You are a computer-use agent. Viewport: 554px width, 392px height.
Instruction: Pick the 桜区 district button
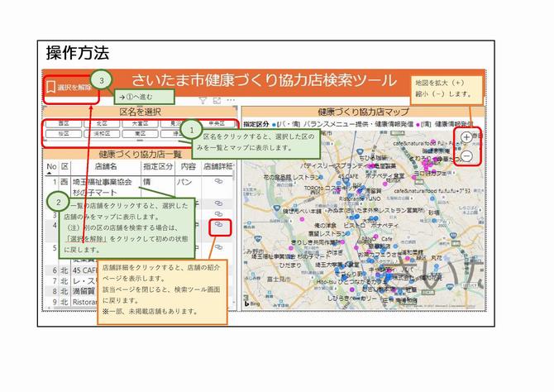(x=64, y=133)
